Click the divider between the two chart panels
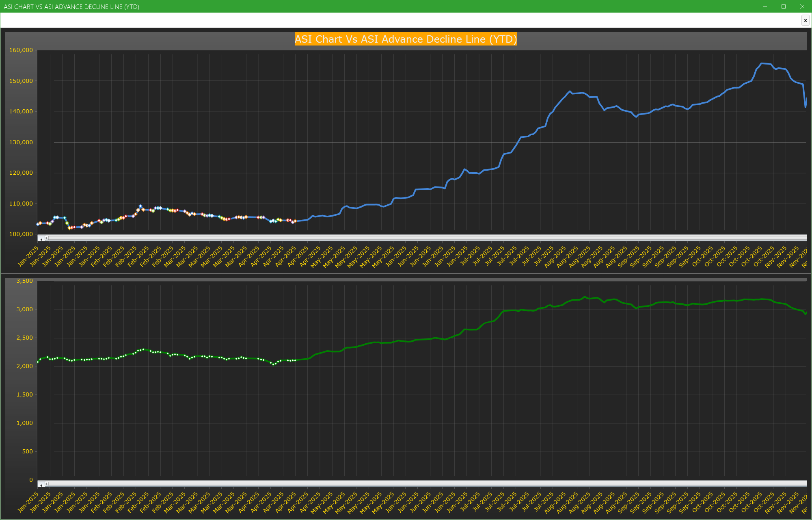The image size is (812, 520). [406, 274]
